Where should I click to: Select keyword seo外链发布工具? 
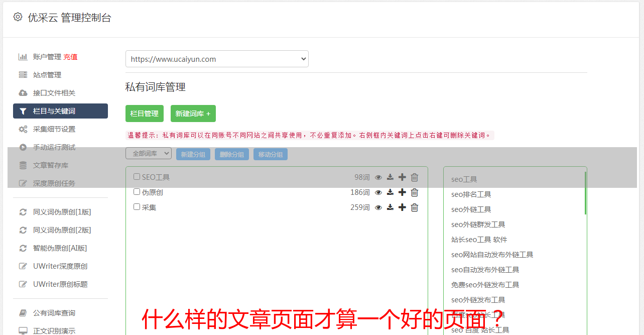tap(478, 300)
